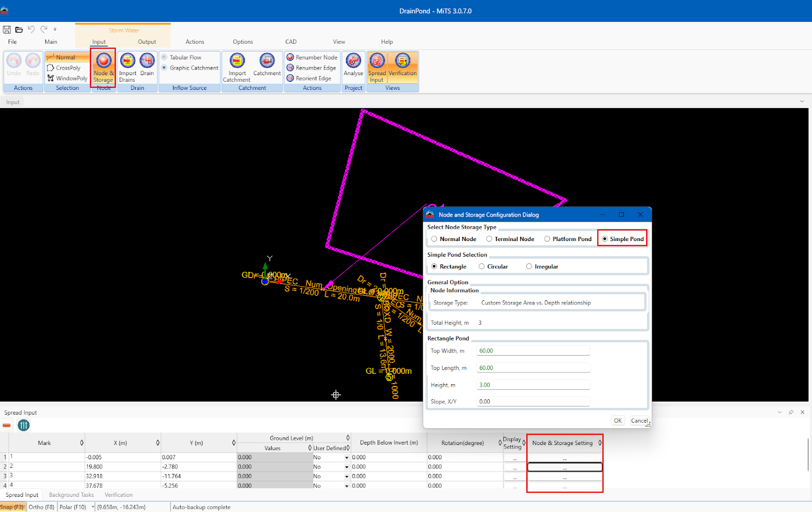Image resolution: width=812 pixels, height=512 pixels.
Task: Choose Normal selection mode
Action: 67,57
